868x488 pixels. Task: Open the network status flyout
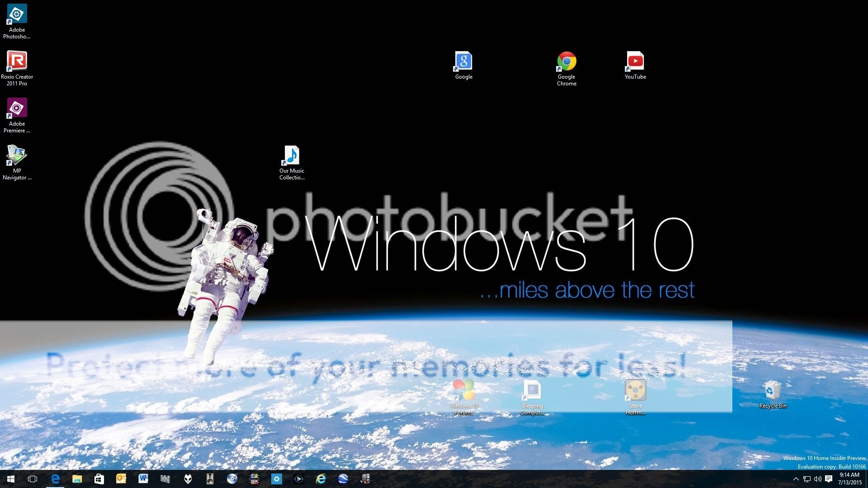tap(807, 479)
